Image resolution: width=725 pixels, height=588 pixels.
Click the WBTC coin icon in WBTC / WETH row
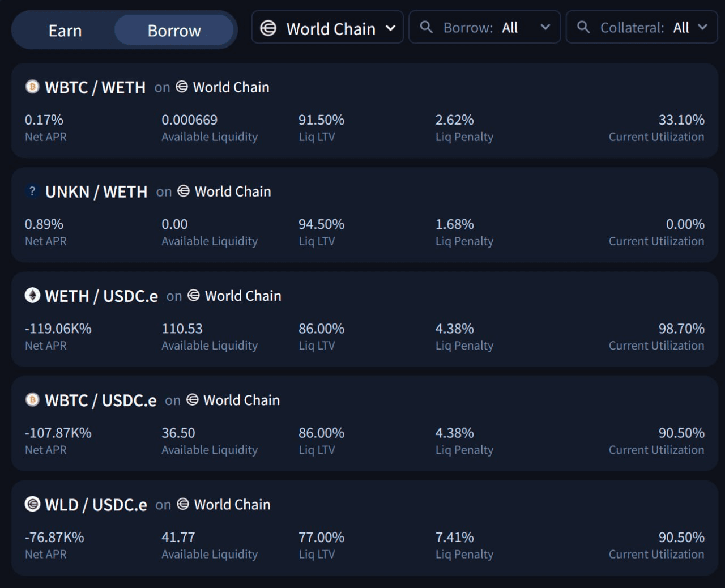pos(32,87)
